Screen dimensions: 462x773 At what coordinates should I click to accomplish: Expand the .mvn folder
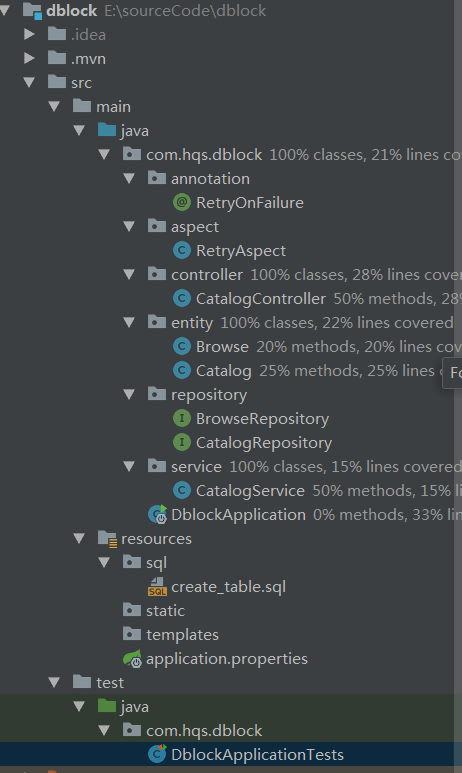[29, 58]
